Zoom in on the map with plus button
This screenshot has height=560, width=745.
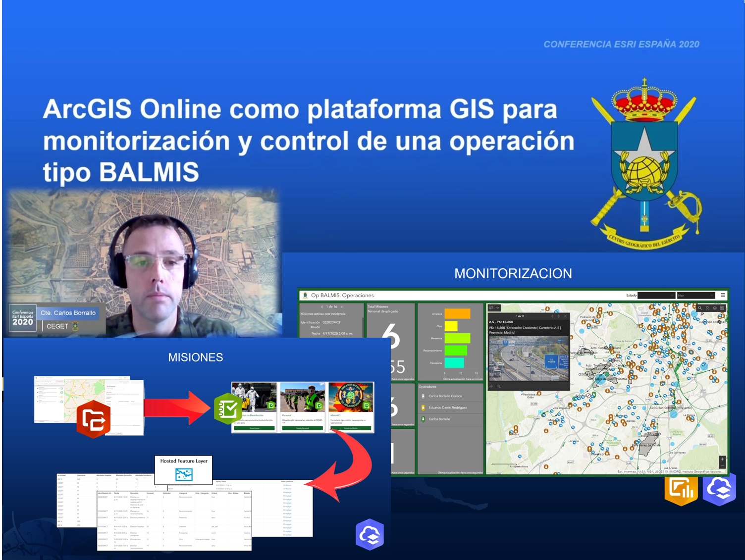[722, 459]
